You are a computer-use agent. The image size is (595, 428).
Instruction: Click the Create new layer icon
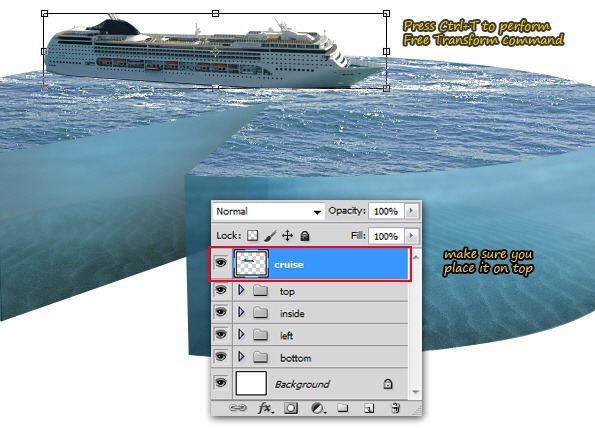(369, 408)
